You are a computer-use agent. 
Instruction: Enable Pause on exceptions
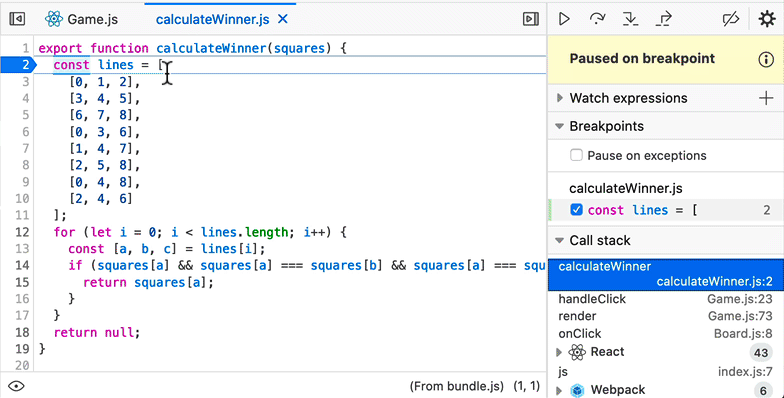(576, 155)
